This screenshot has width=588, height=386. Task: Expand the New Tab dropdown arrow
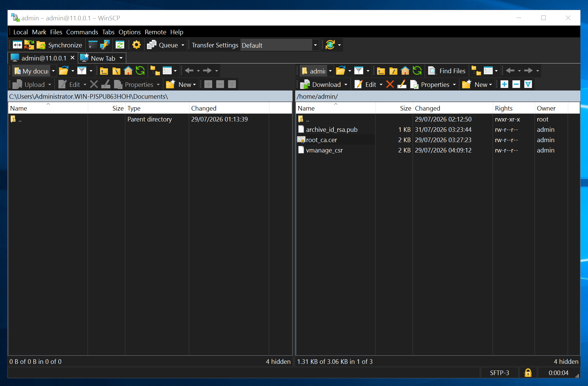tap(121, 58)
